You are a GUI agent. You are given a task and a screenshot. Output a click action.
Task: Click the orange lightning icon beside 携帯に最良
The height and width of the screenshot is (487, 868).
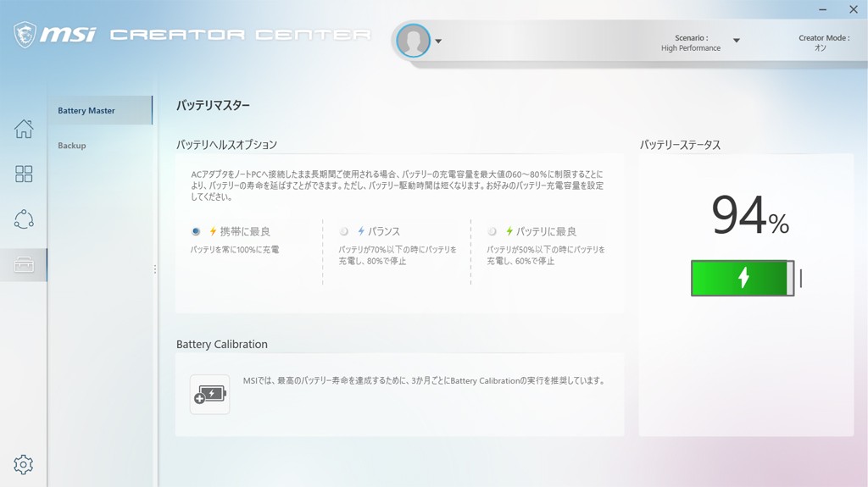pos(213,231)
